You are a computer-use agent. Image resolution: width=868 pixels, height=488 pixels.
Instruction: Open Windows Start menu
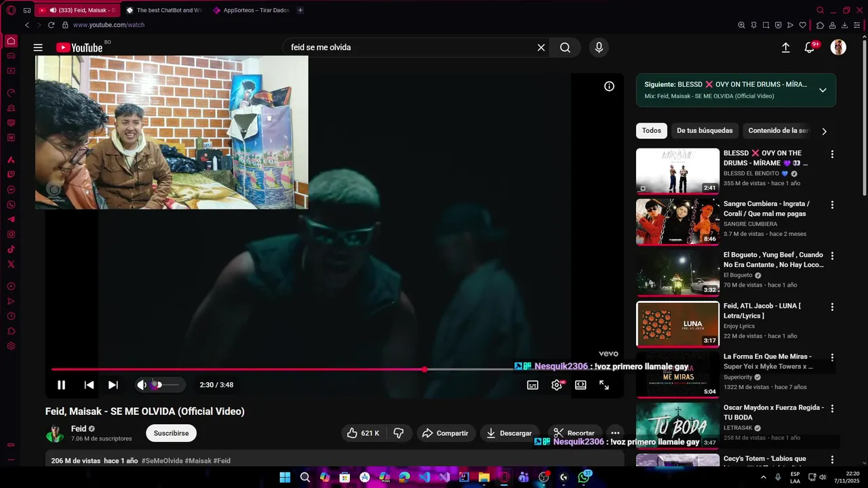(x=285, y=477)
